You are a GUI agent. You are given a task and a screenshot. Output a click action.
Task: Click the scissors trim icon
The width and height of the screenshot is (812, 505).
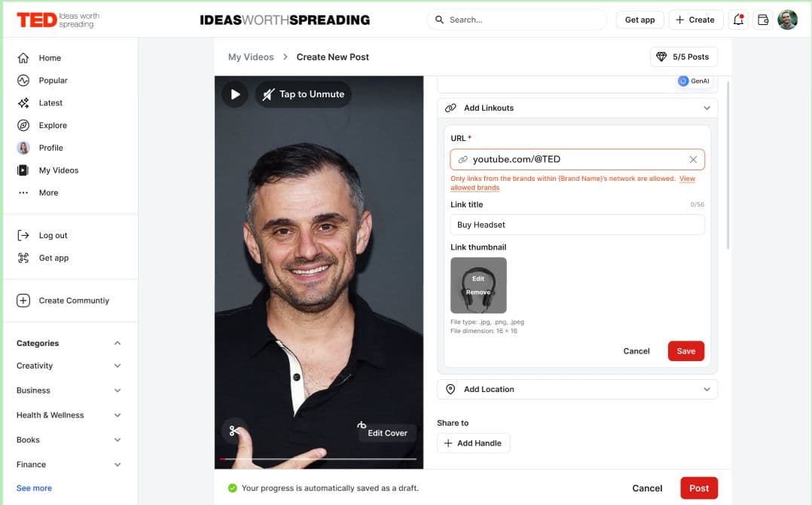click(x=234, y=430)
